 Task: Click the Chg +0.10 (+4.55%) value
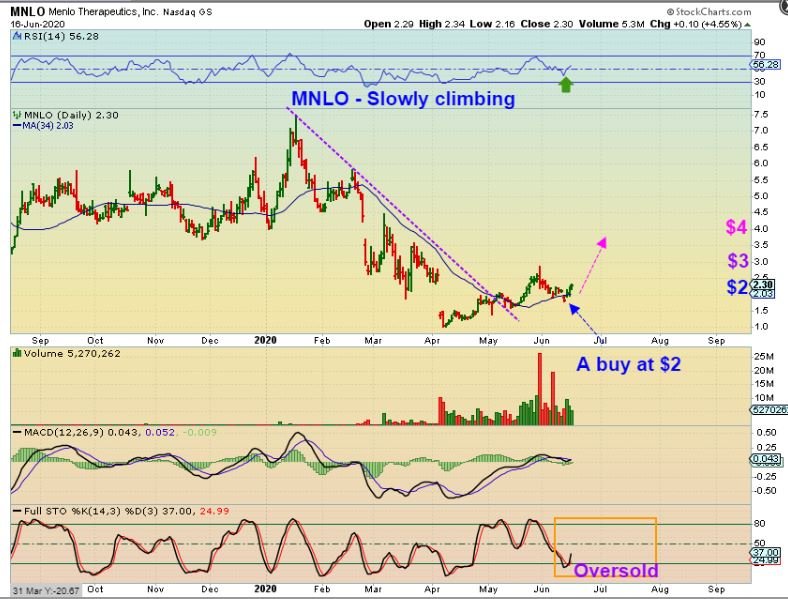click(696, 24)
